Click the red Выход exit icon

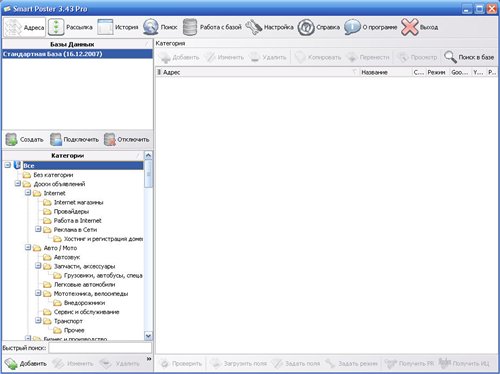tap(409, 27)
